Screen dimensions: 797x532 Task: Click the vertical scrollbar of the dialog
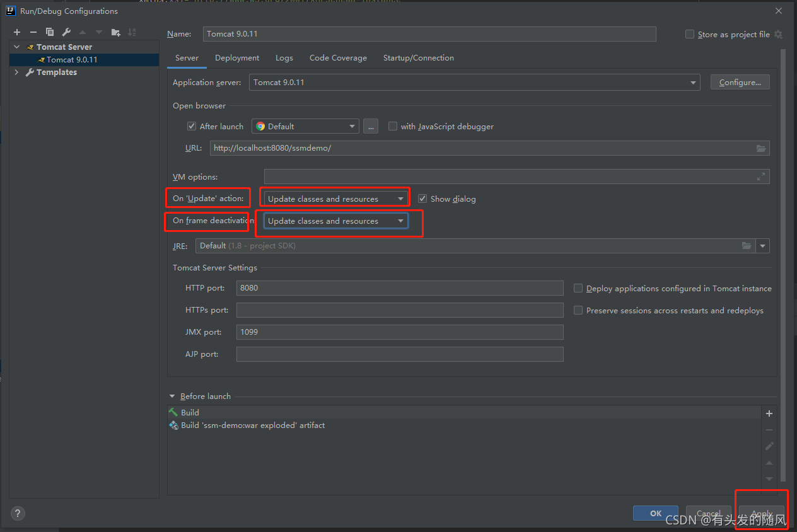[784, 265]
